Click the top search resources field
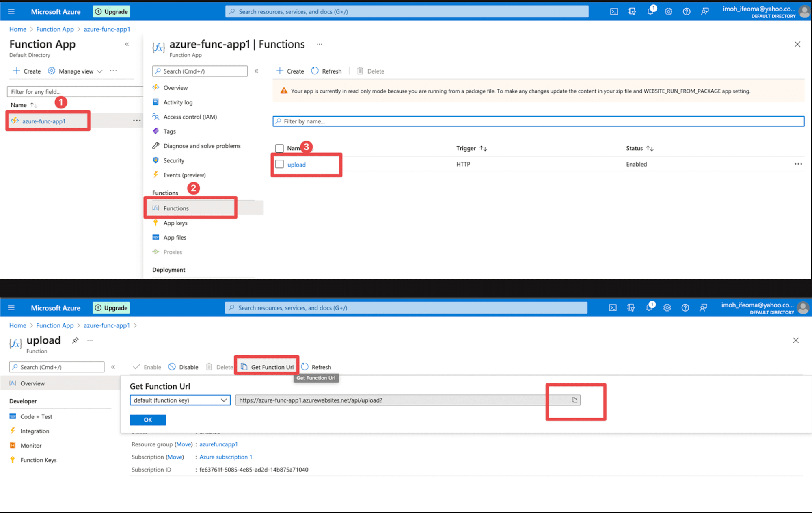 pos(407,11)
